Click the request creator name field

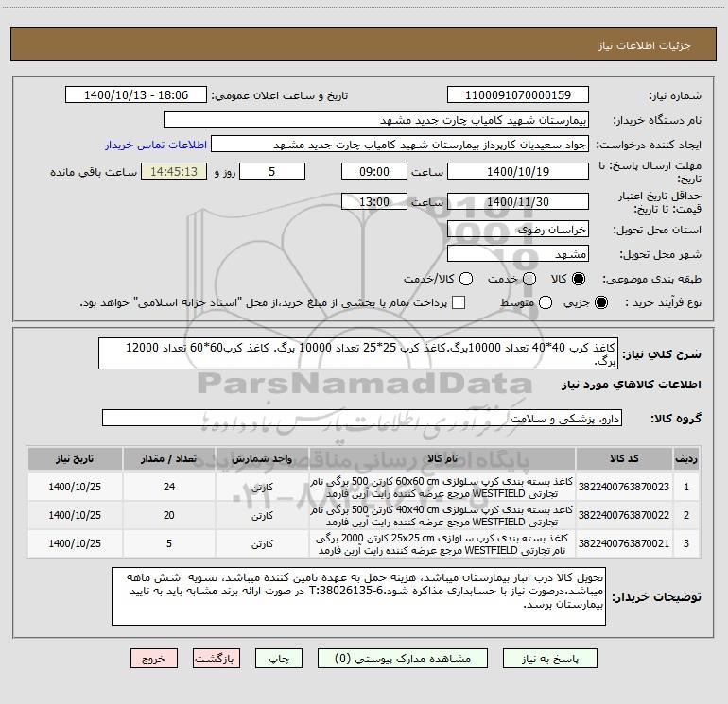click(400, 145)
